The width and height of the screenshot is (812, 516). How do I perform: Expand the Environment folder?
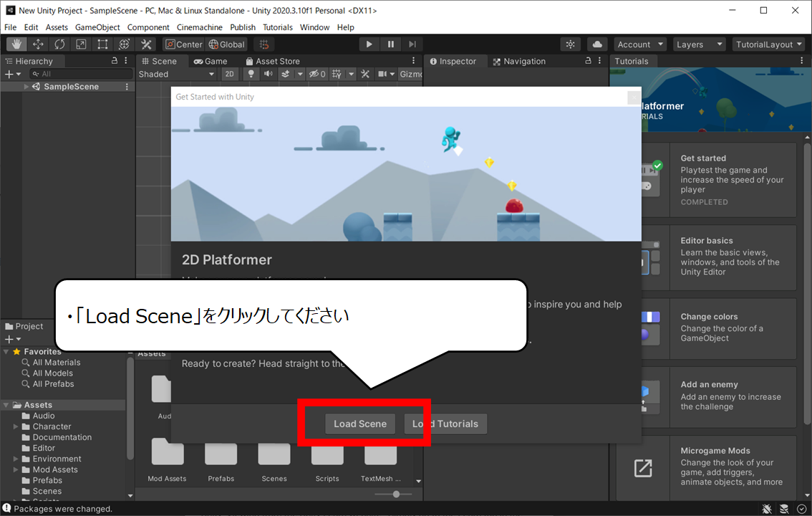(16, 459)
